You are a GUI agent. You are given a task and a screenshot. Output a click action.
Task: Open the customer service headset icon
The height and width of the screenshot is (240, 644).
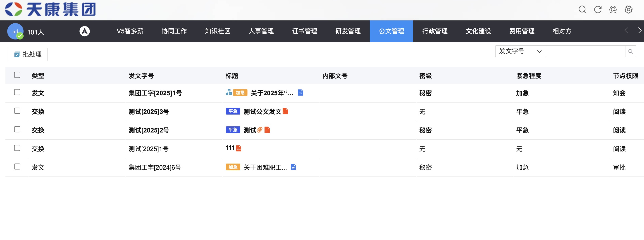pos(613,10)
